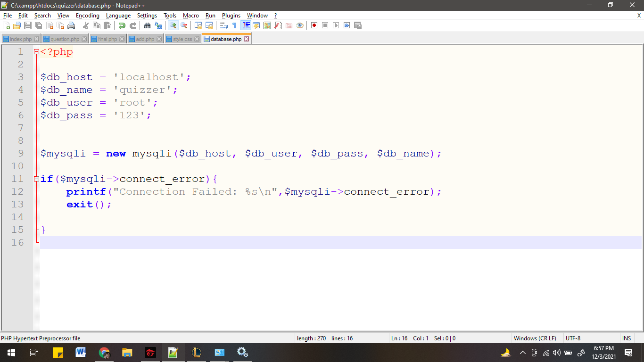The height and width of the screenshot is (362, 644).
Task: Click on the exit(); statement on line 13
Action: (x=89, y=205)
